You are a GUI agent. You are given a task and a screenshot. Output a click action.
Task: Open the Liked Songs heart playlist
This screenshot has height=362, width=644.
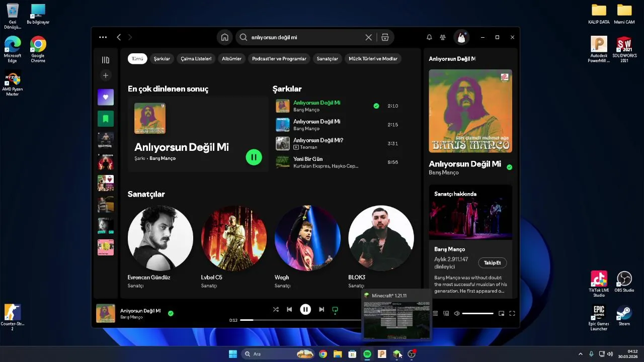click(106, 97)
